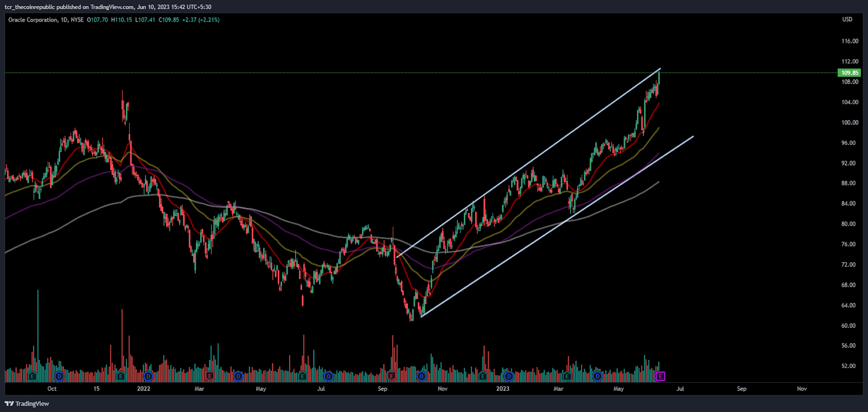Click the 84.00 price axis label

click(848, 204)
